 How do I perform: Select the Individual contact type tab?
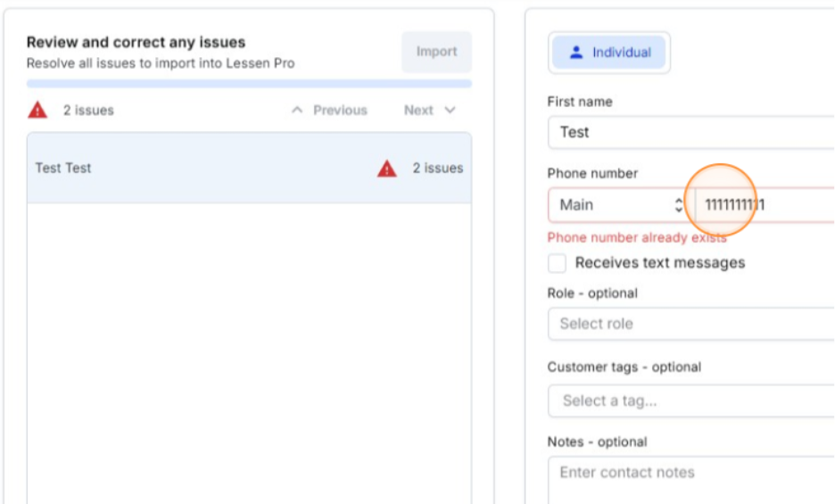pyautogui.click(x=609, y=53)
